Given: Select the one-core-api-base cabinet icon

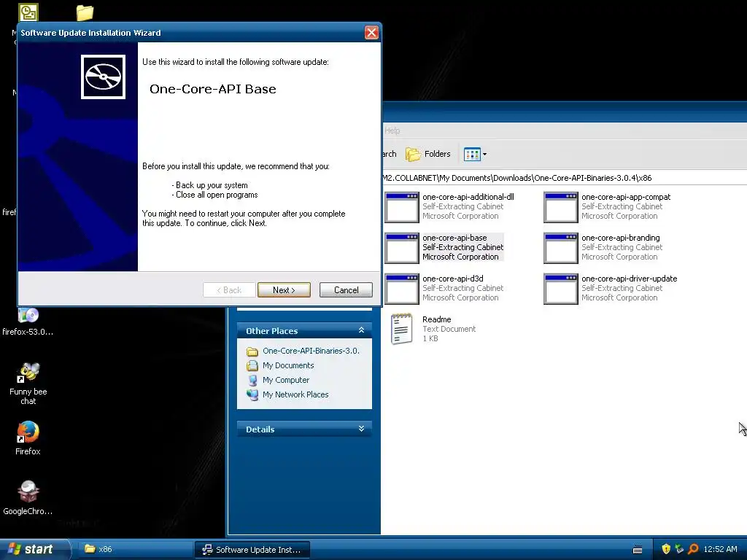Looking at the screenshot, I should [x=402, y=248].
